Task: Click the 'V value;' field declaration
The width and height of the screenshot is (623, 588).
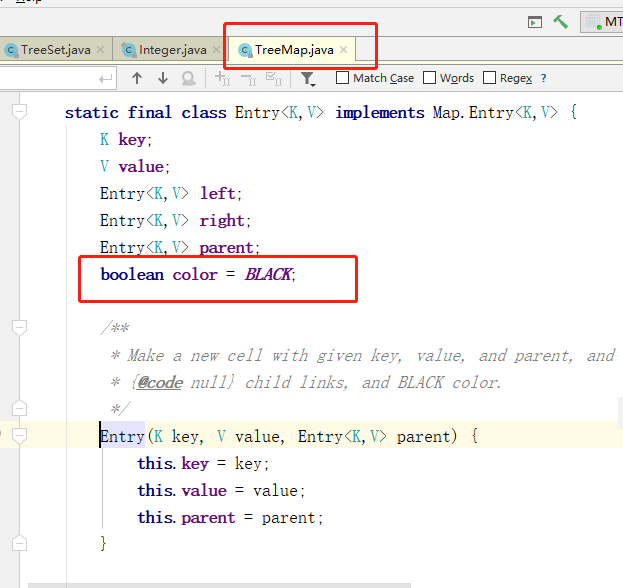Action: click(x=135, y=167)
